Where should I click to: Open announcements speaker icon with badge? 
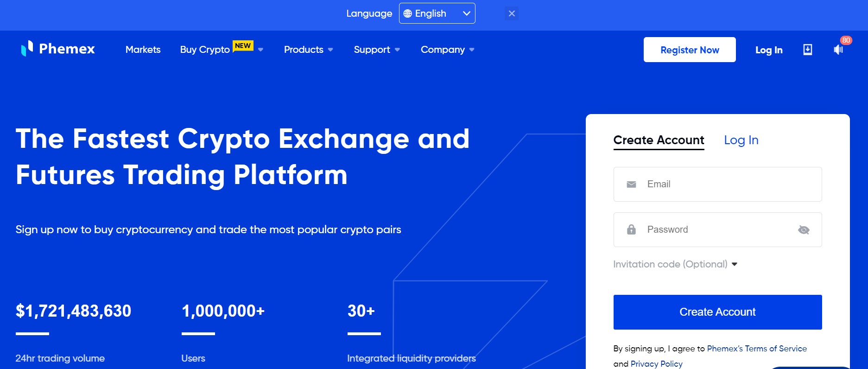pyautogui.click(x=838, y=50)
